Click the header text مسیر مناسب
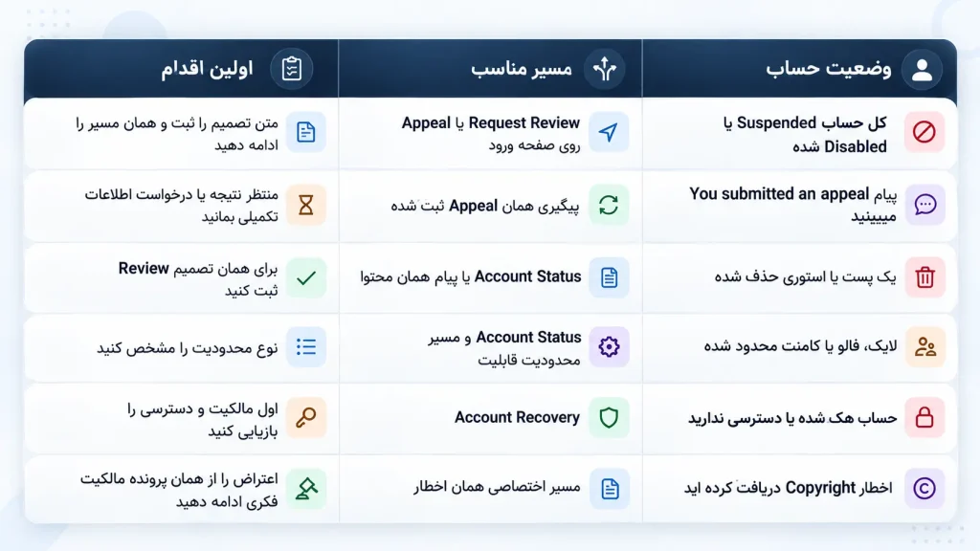Screen dimensions: 980x551 [522, 68]
